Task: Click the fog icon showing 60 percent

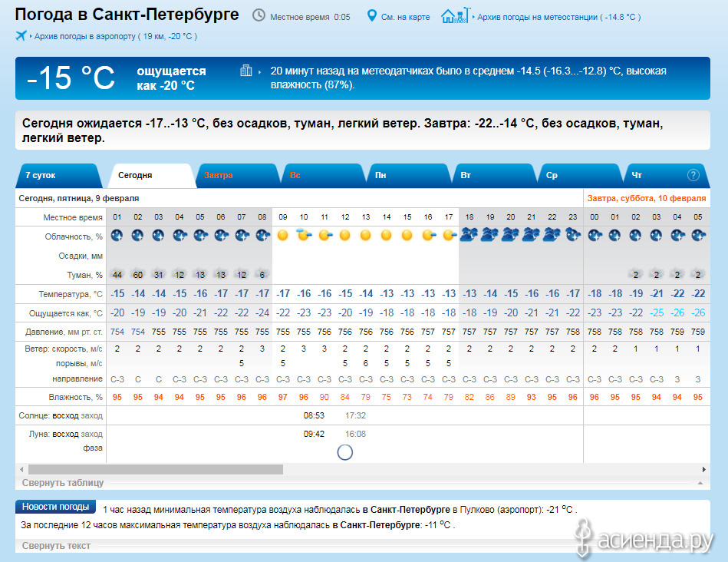Action: [138, 274]
